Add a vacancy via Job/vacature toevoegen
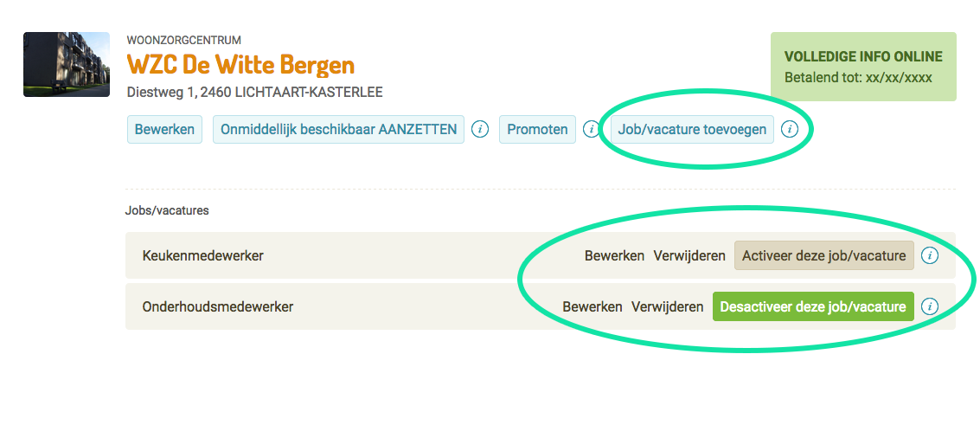 click(x=692, y=129)
